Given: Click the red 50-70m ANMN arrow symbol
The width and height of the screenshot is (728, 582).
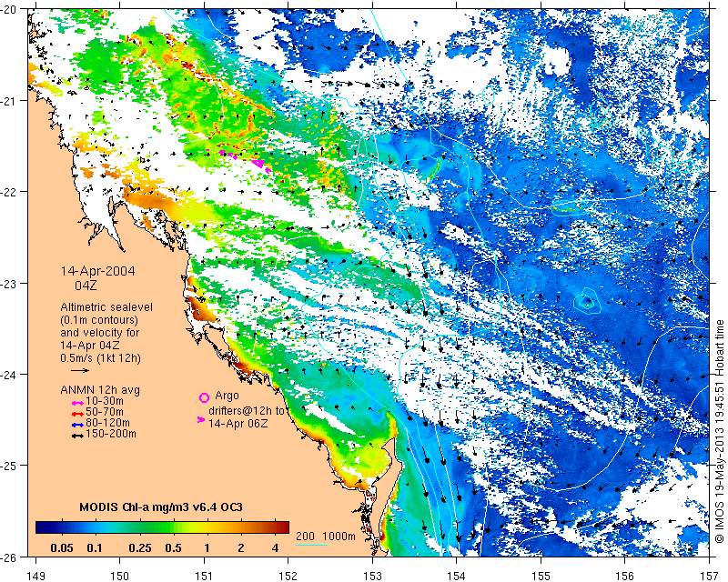Looking at the screenshot, I should point(77,414).
